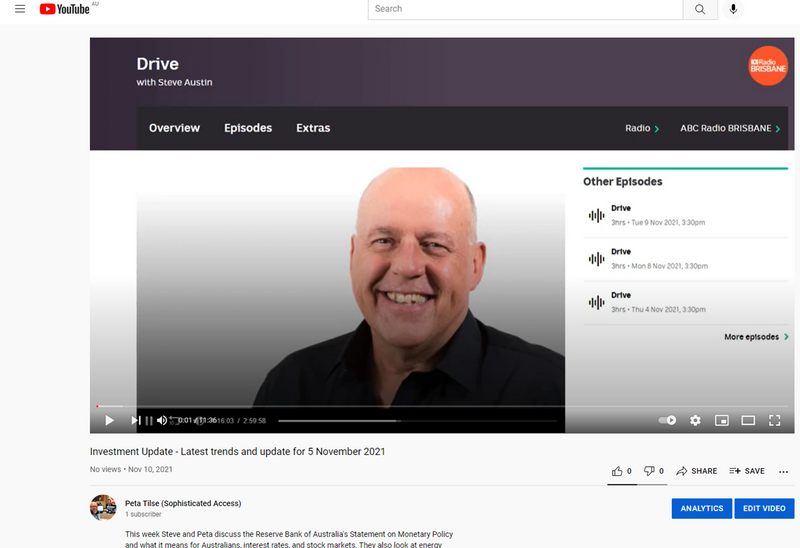The image size is (800, 548).
Task: Share this video using SHARE button
Action: coord(696,470)
